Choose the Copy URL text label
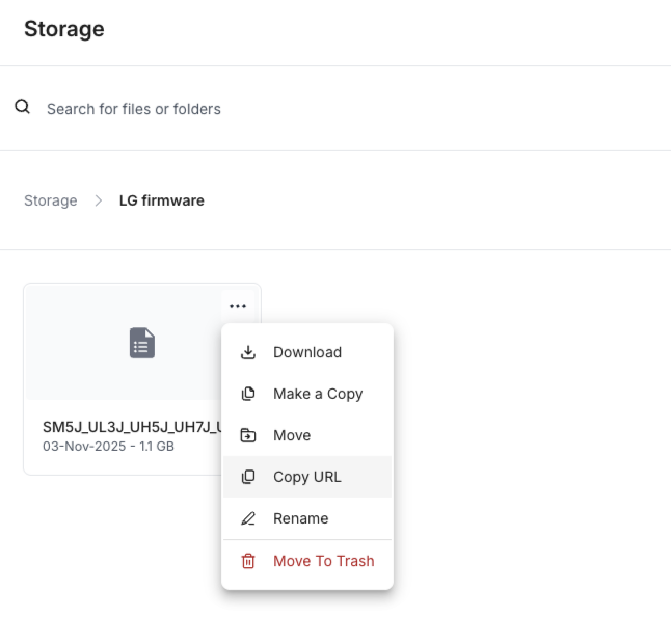671x644 pixels. [307, 477]
